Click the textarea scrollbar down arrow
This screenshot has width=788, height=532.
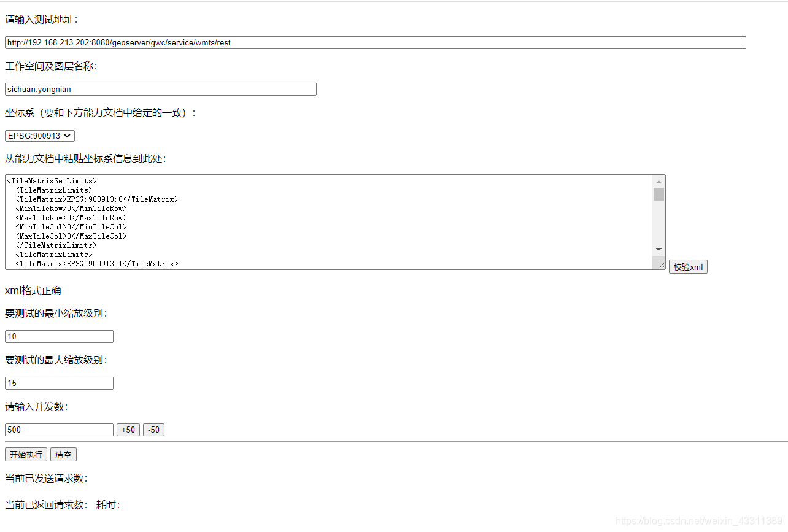(659, 249)
